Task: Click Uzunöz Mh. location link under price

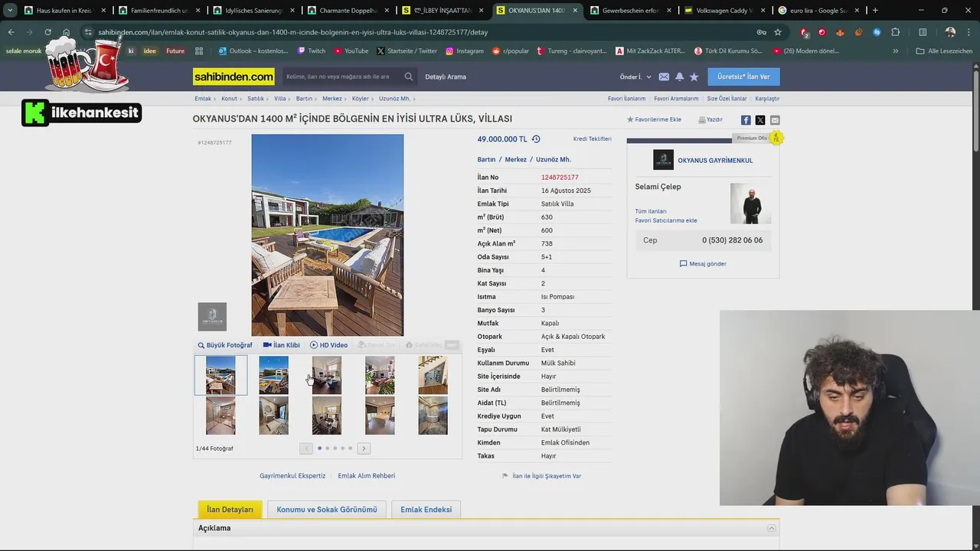Action: click(554, 160)
